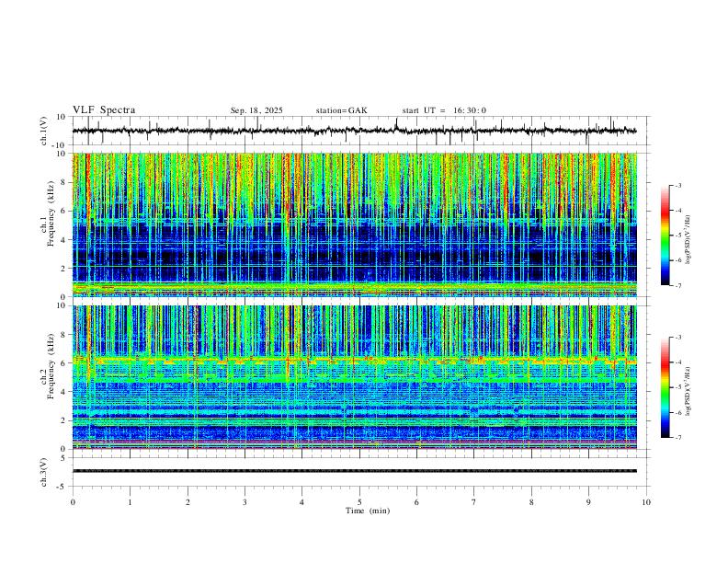The height and width of the screenshot is (563, 728).
Task: Click the time axis tick label '5'
Action: coord(359,502)
